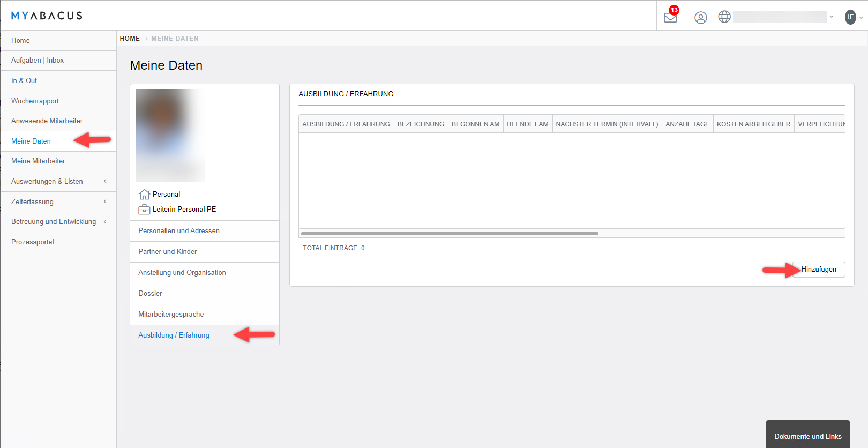The width and height of the screenshot is (868, 448).
Task: Sort by NÄCHSTER TERMIN (INTERVALL) column header
Action: 607,124
